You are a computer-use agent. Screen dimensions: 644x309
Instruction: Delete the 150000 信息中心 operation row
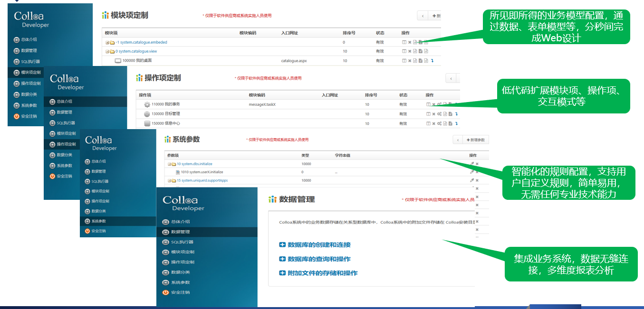434,123
